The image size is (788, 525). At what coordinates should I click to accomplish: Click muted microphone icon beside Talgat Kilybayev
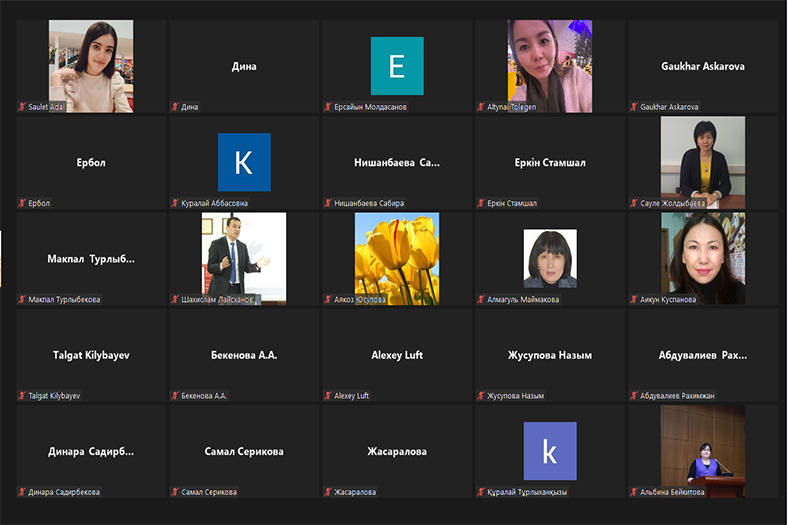22,396
